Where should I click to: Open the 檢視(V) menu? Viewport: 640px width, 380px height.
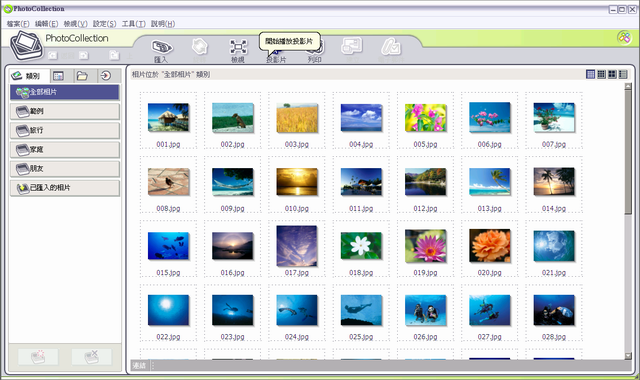[76, 24]
